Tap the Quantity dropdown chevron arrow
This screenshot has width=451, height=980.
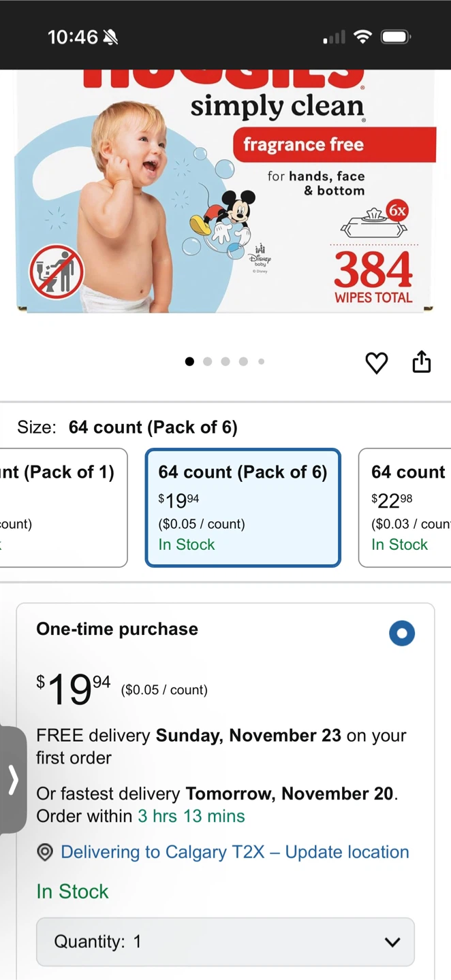tap(392, 942)
